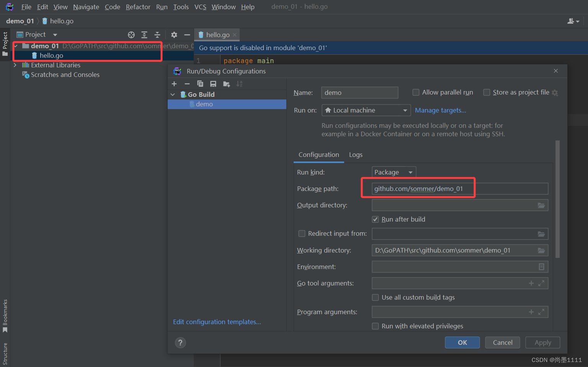Check Run with elevated privileges
Viewport: 588px width, 367px height.
click(x=376, y=326)
